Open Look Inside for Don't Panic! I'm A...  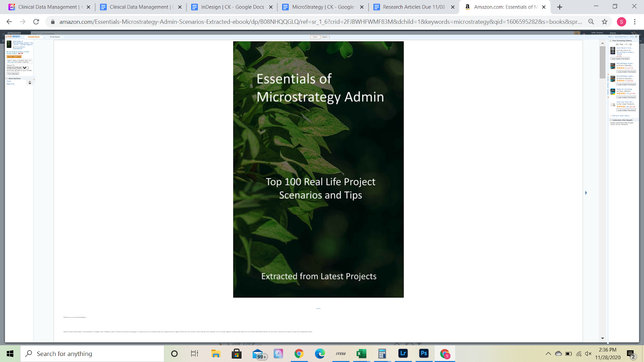(x=620, y=59)
